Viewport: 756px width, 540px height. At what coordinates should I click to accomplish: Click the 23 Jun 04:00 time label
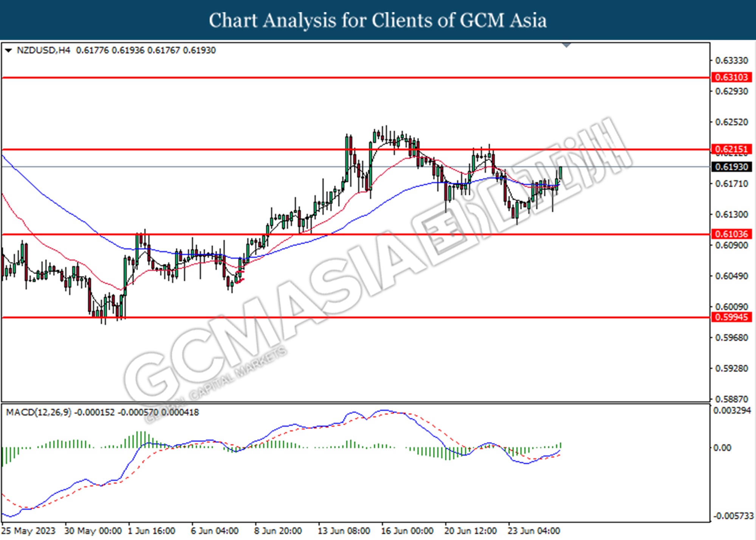(x=533, y=531)
